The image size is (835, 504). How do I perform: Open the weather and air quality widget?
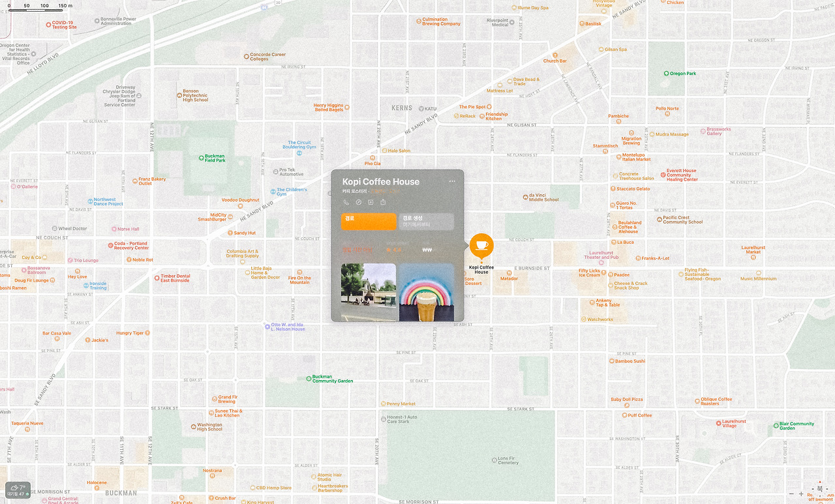click(18, 490)
